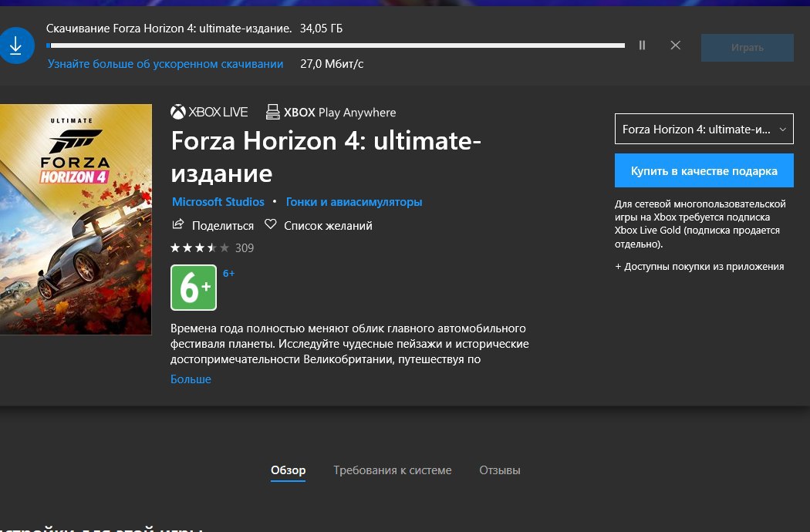Click the small blue 6+ link

click(228, 274)
